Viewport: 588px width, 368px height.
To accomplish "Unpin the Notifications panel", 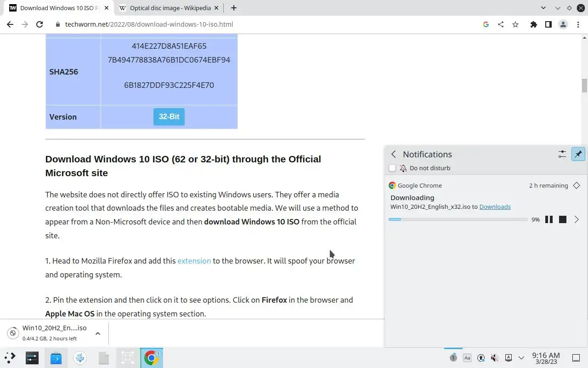I will tap(578, 154).
